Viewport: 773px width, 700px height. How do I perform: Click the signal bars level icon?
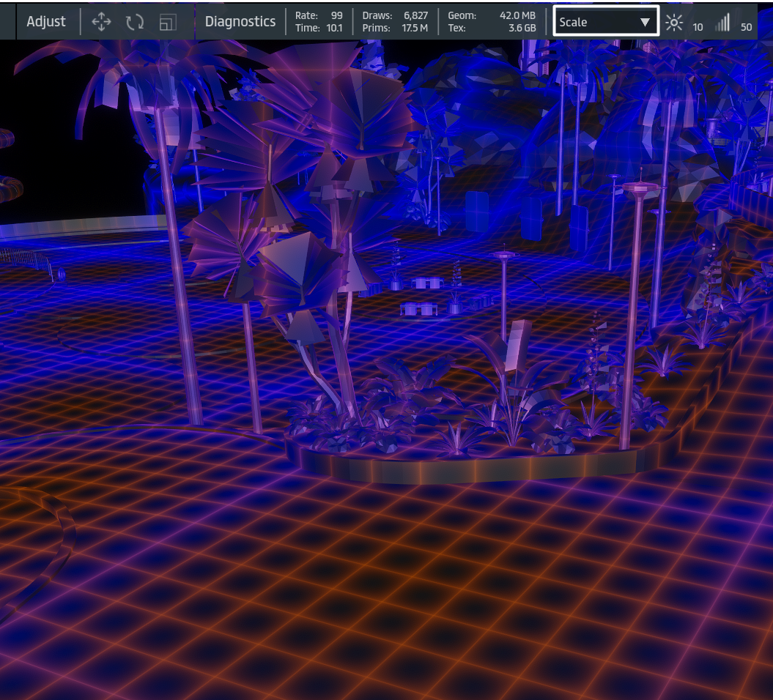pyautogui.click(x=723, y=23)
